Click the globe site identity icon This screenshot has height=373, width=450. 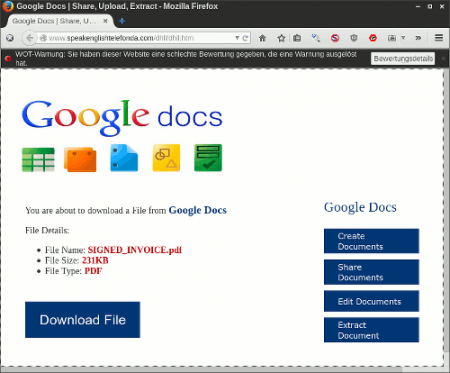point(43,38)
